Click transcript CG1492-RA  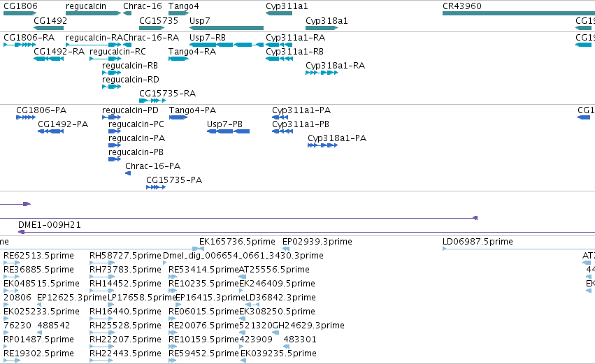[59, 52]
